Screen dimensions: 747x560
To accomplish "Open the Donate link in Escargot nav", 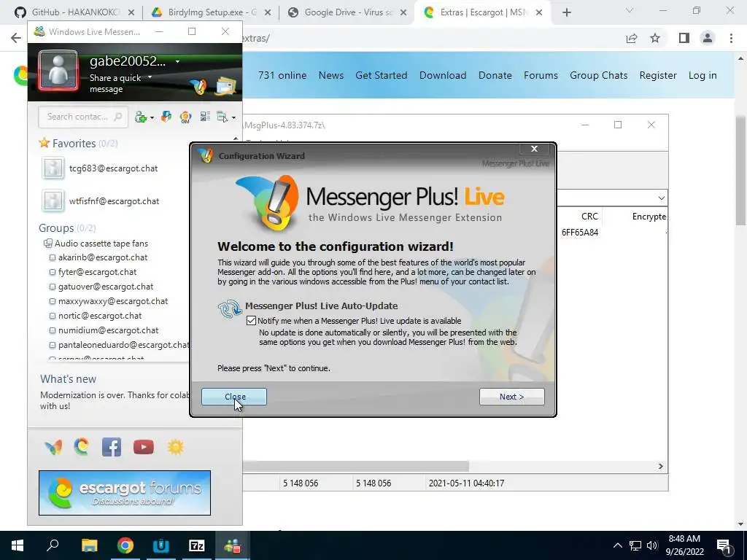I will pyautogui.click(x=495, y=75).
